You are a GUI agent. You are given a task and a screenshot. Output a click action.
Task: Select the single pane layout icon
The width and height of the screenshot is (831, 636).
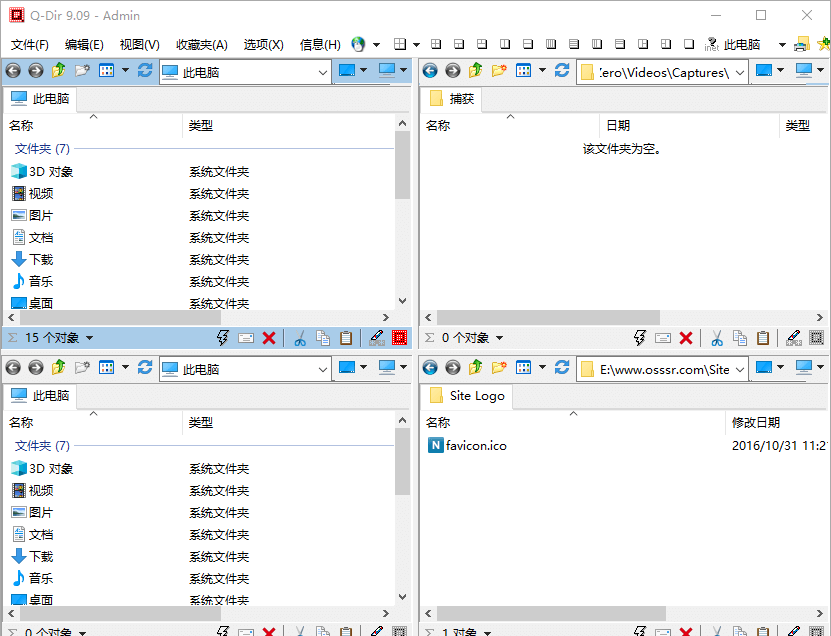point(689,44)
